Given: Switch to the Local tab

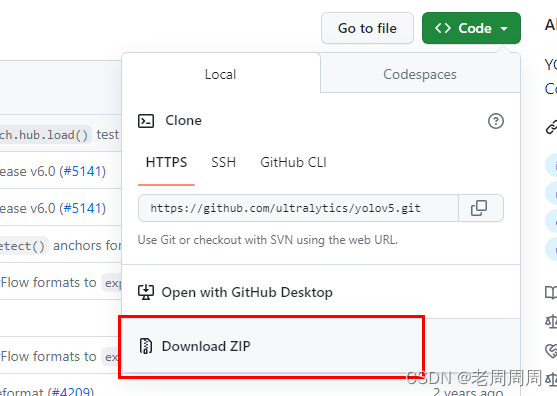Looking at the screenshot, I should click(221, 74).
